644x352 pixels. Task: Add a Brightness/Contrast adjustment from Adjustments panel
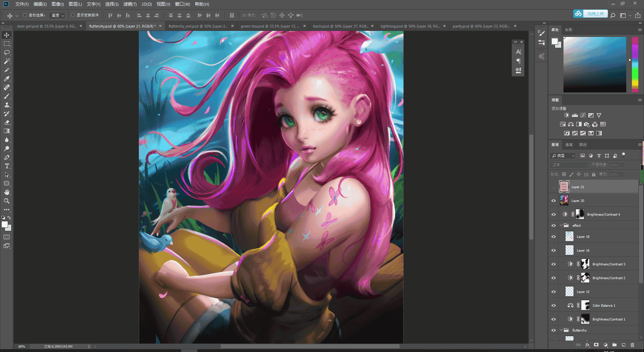(x=567, y=115)
